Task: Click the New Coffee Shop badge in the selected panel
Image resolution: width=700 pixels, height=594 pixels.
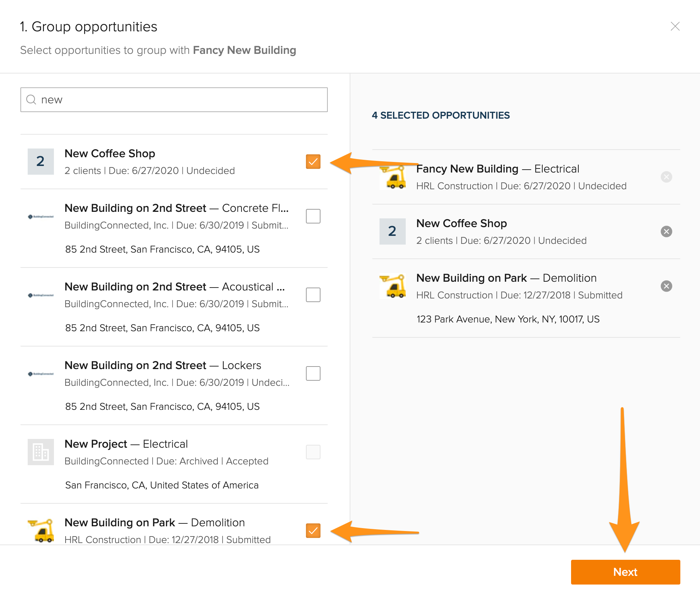Action: click(x=392, y=231)
